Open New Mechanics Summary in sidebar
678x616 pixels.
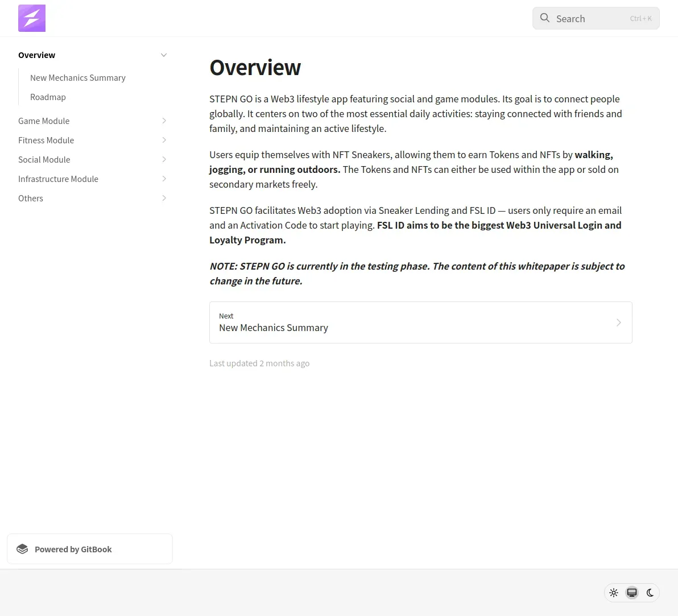click(78, 78)
